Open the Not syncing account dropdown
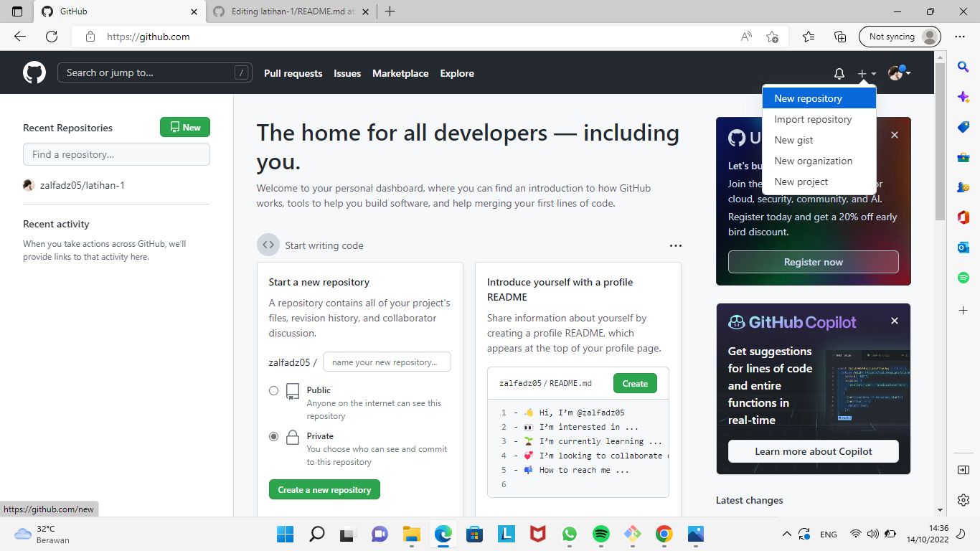This screenshot has width=980, height=551. [900, 36]
